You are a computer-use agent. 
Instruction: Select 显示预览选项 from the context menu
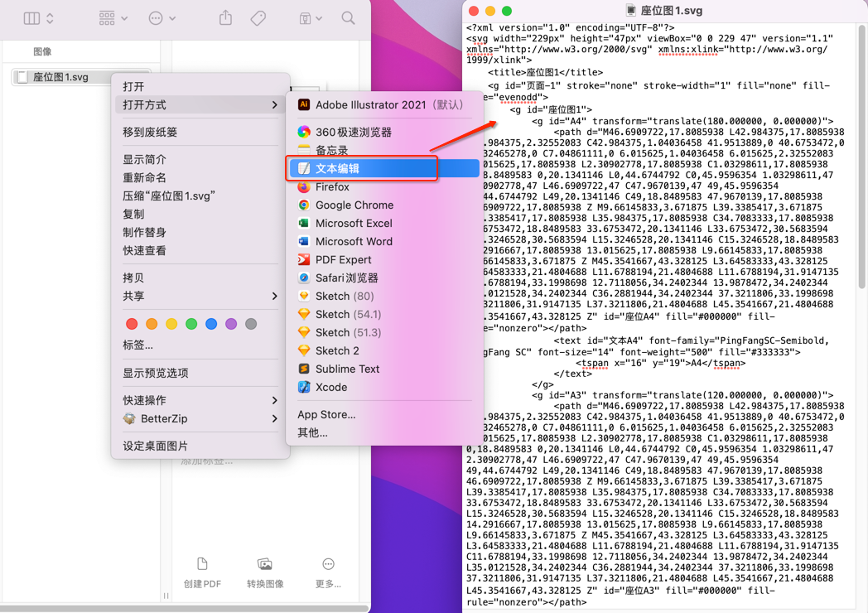coord(200,373)
